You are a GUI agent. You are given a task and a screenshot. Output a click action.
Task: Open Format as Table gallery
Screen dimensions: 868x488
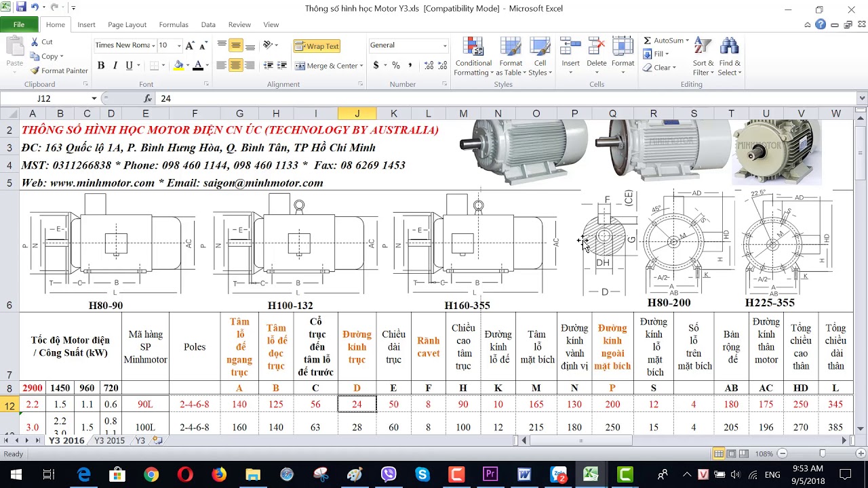coord(511,56)
